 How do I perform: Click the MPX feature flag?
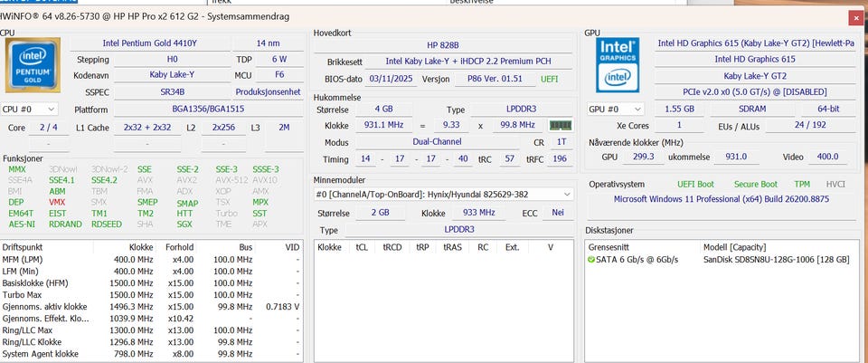(x=260, y=202)
